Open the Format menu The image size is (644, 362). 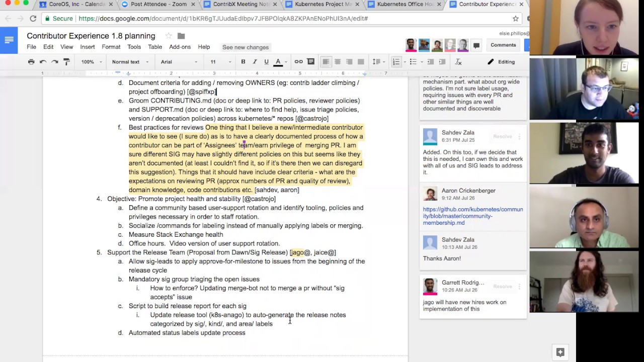point(111,47)
